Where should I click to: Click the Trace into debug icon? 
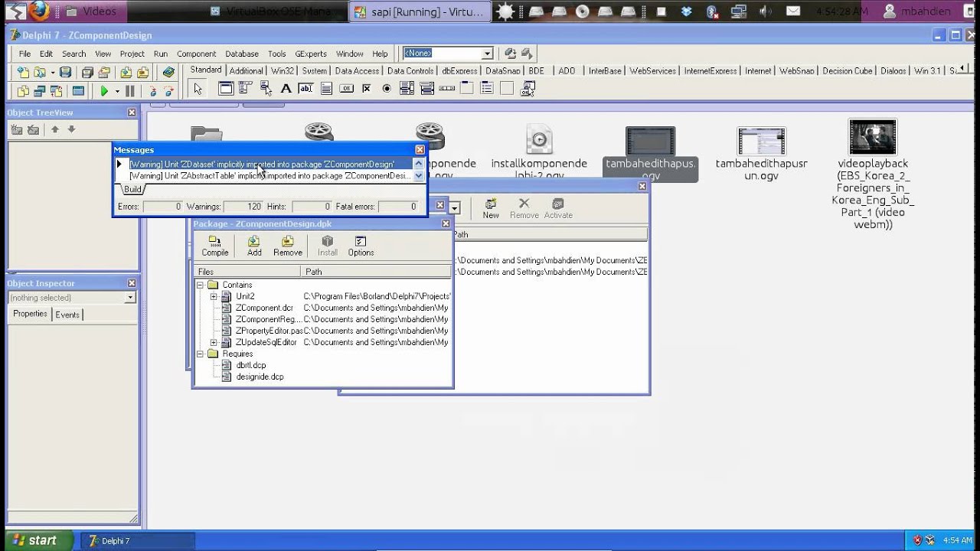coord(153,90)
